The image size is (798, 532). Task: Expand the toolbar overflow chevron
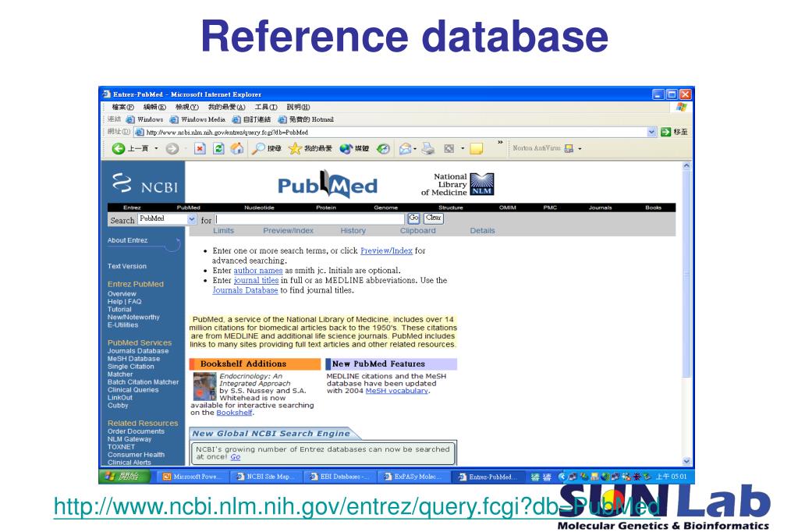500,143
